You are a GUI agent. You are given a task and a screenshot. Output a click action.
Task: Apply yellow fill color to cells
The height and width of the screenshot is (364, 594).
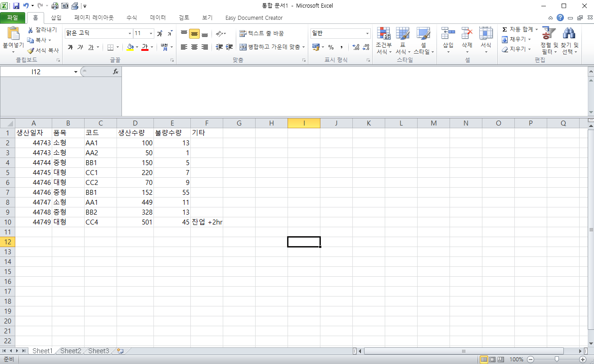point(130,47)
